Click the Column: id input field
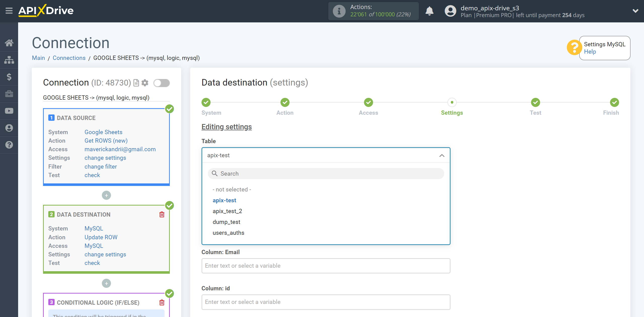This screenshot has width=644, height=317. pos(326,302)
